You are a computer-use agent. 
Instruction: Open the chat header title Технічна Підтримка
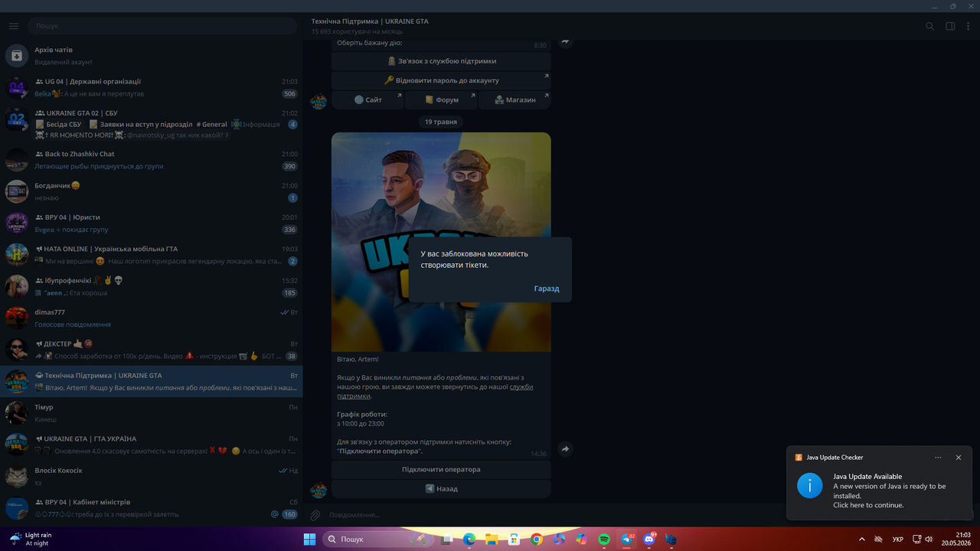[370, 21]
